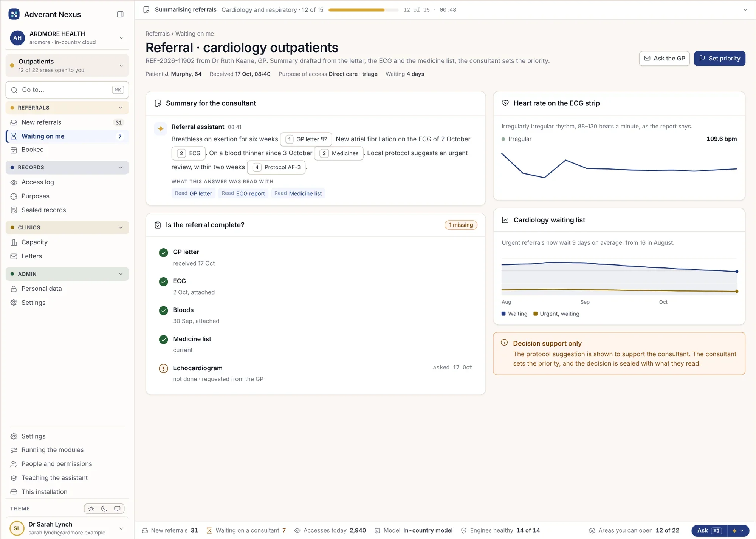
Task: Select the light theme sun icon
Action: point(91,508)
